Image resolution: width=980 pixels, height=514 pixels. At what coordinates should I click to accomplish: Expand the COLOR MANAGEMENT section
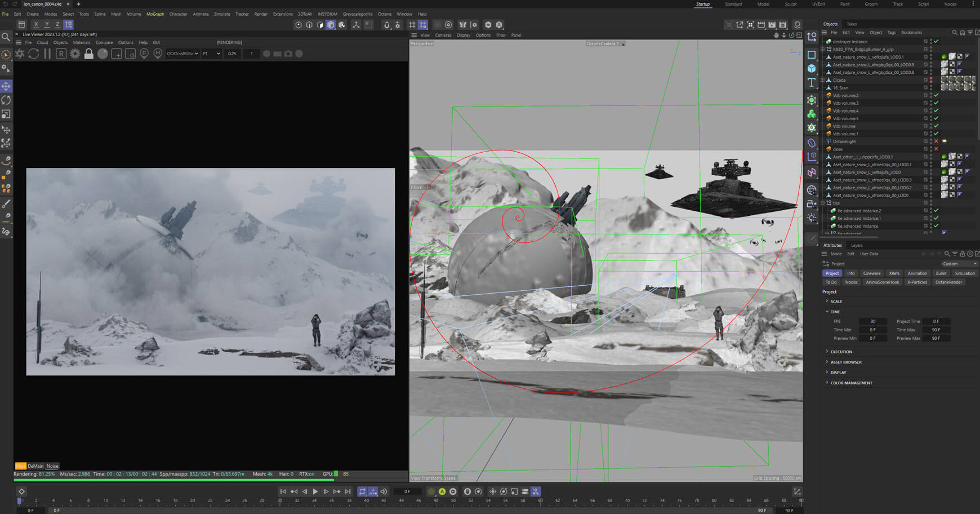[x=827, y=383]
